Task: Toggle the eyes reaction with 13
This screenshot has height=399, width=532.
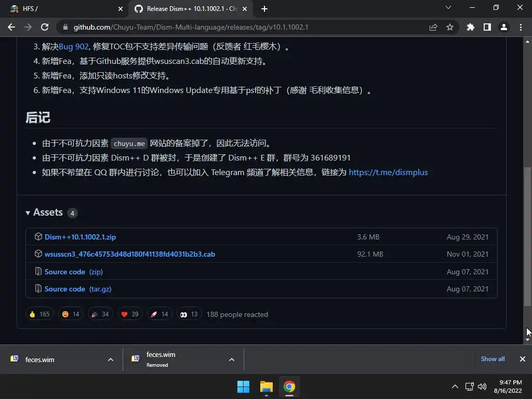Action: 189,314
